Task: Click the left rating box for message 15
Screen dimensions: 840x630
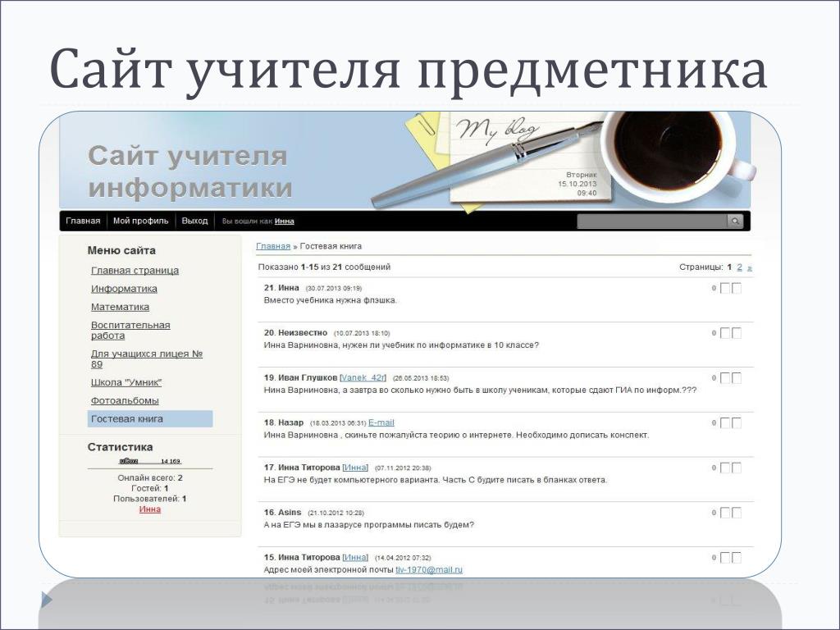Action: pos(725,558)
